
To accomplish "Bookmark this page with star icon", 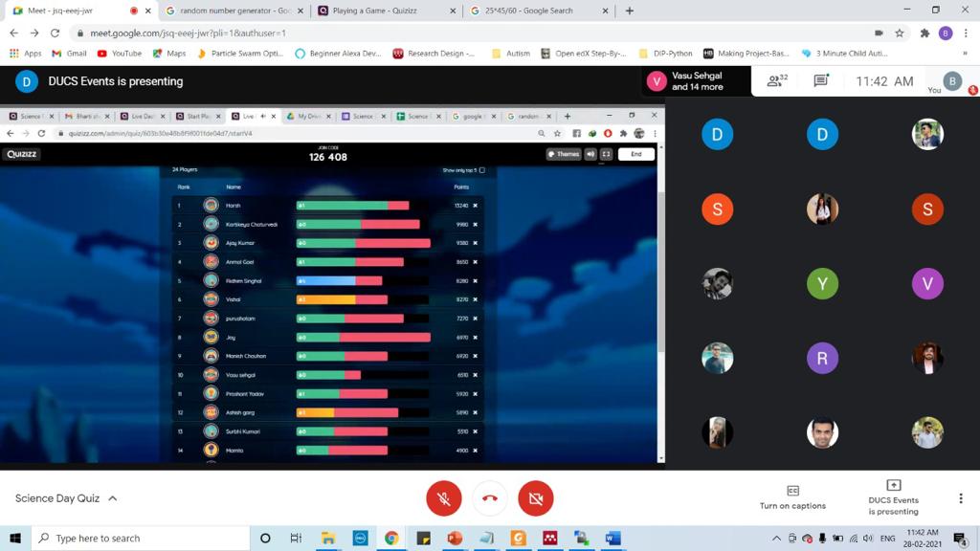I will tap(900, 33).
